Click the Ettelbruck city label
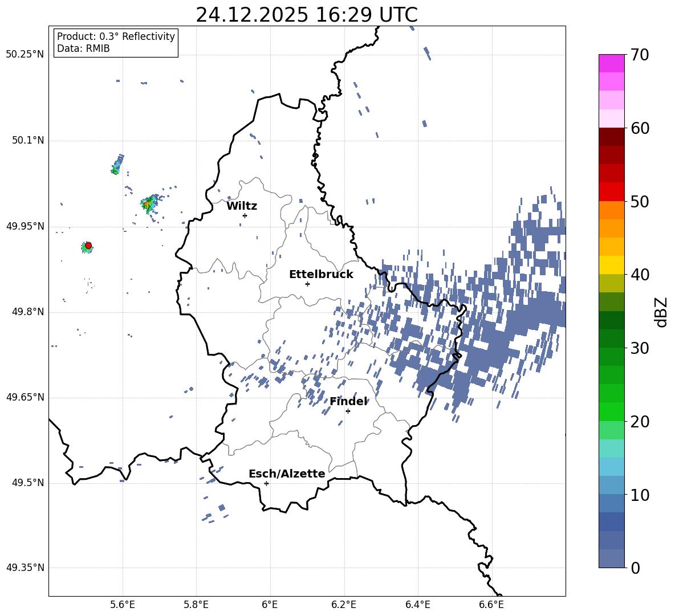This screenshot has height=616, width=675. [x=321, y=275]
